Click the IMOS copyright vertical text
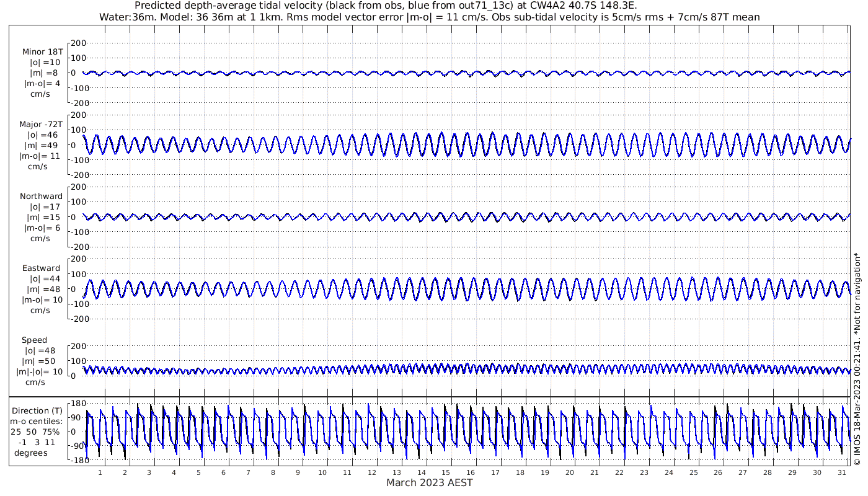Screen dimensions: 868x496 click(x=857, y=359)
